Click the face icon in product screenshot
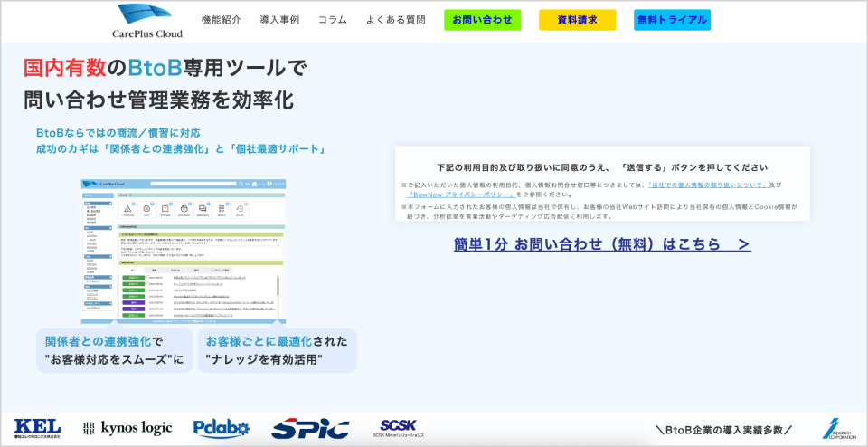This screenshot has height=447, width=868. click(184, 209)
